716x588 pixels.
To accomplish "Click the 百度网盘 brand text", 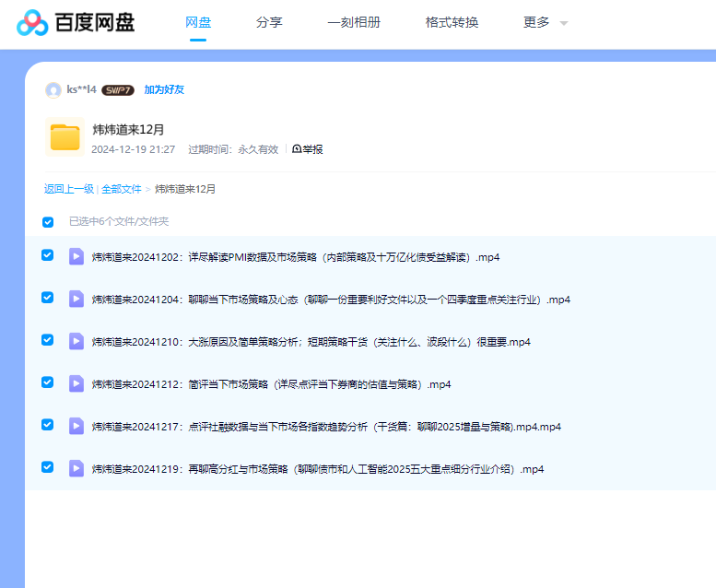I will tap(95, 22).
